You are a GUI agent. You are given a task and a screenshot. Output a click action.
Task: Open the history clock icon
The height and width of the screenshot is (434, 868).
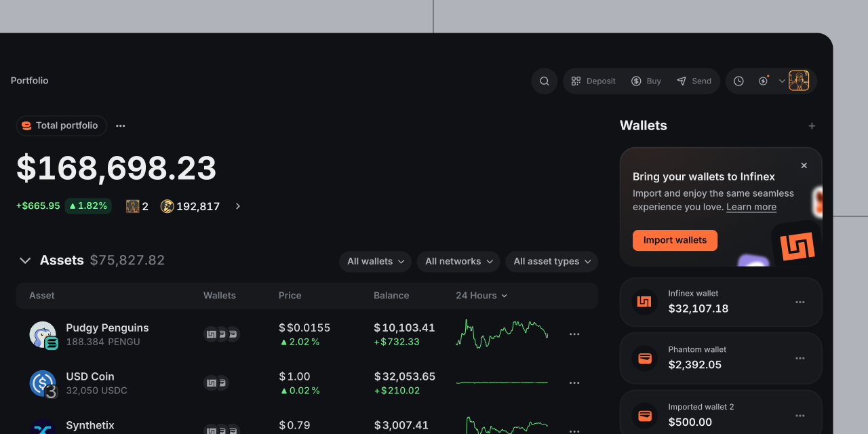tap(738, 81)
